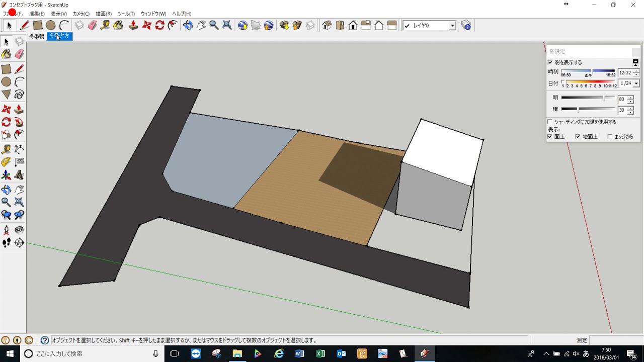Select the Polygon tool in left toolbar
The height and width of the screenshot is (362, 644).
pyautogui.click(x=6, y=94)
